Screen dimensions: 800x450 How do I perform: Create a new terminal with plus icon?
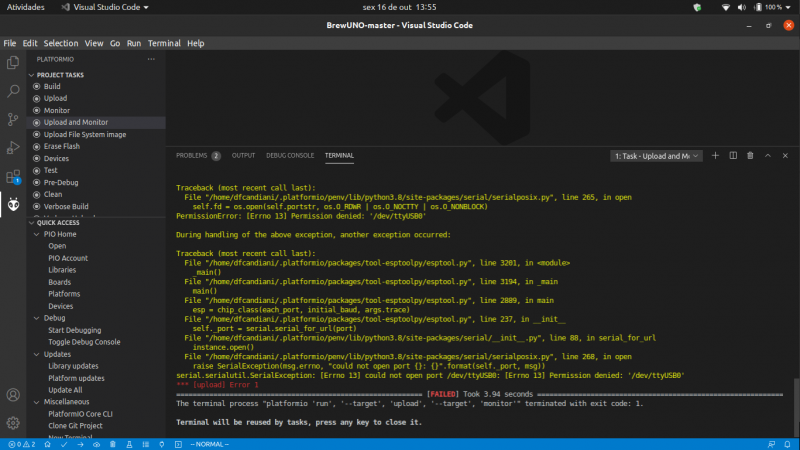(715, 156)
